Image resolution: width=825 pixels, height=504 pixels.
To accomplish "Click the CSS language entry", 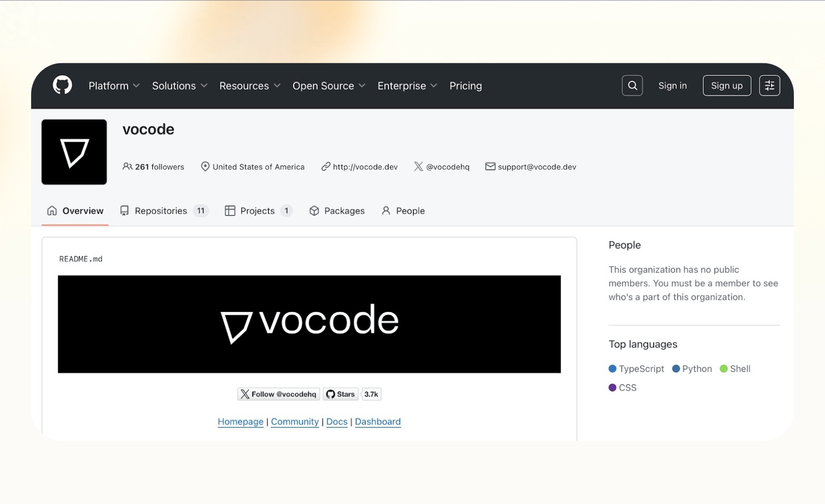I will 623,388.
